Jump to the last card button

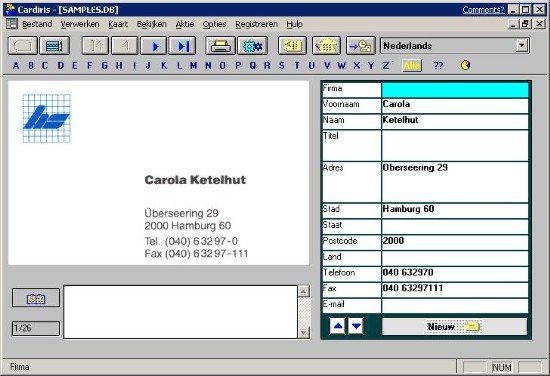[182, 46]
